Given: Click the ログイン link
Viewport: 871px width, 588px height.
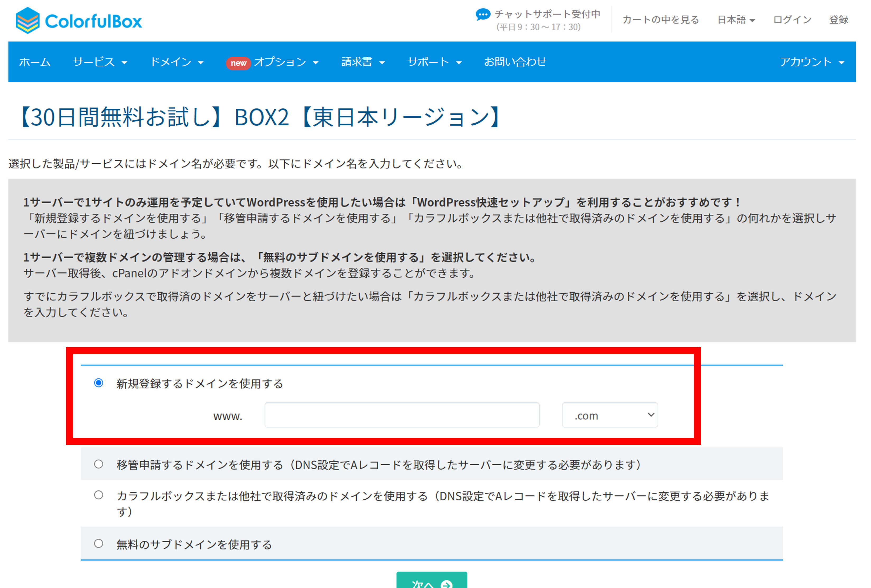Looking at the screenshot, I should (792, 20).
